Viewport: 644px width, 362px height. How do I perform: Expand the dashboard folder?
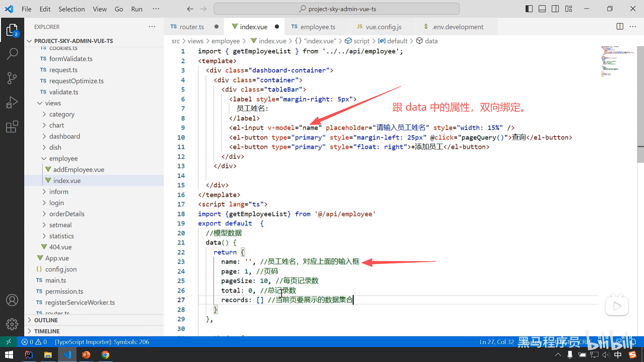coord(64,136)
